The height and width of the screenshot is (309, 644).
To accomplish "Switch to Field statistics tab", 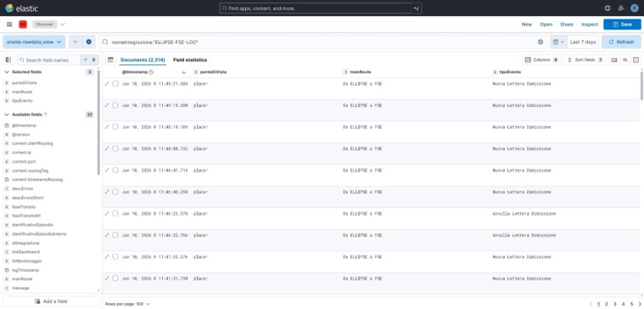I will [190, 60].
